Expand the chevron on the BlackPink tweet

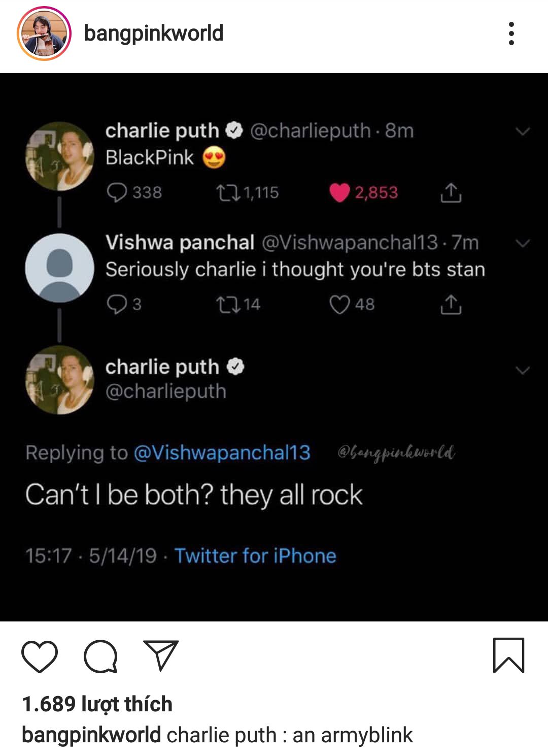point(522,131)
